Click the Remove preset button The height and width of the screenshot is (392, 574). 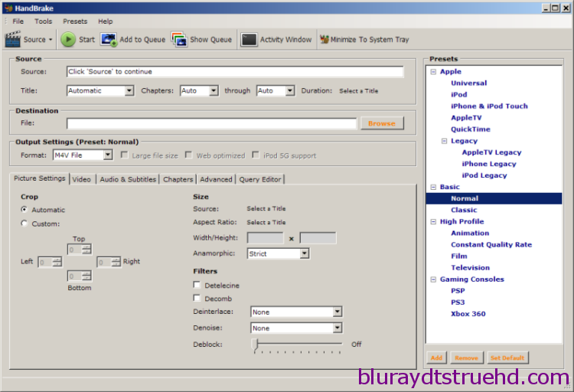pos(466,358)
